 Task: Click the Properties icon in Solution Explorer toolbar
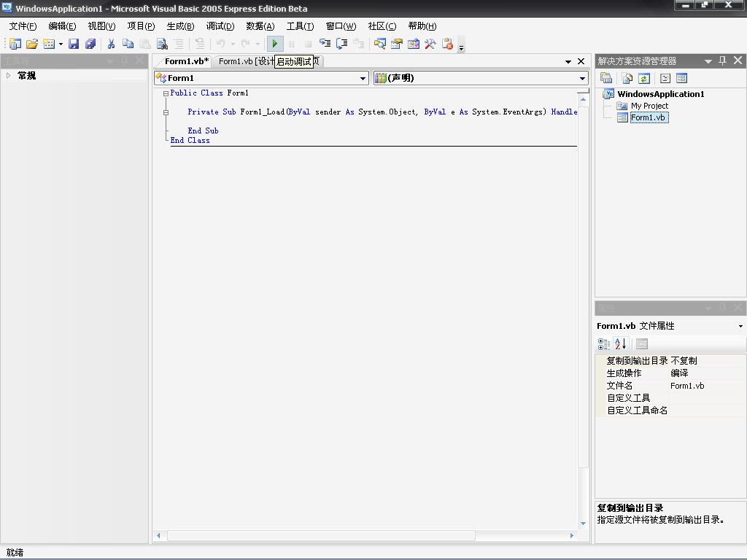point(606,78)
